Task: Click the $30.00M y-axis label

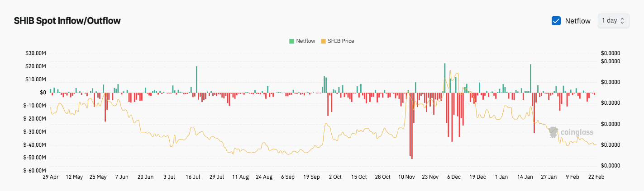Action: click(x=36, y=53)
